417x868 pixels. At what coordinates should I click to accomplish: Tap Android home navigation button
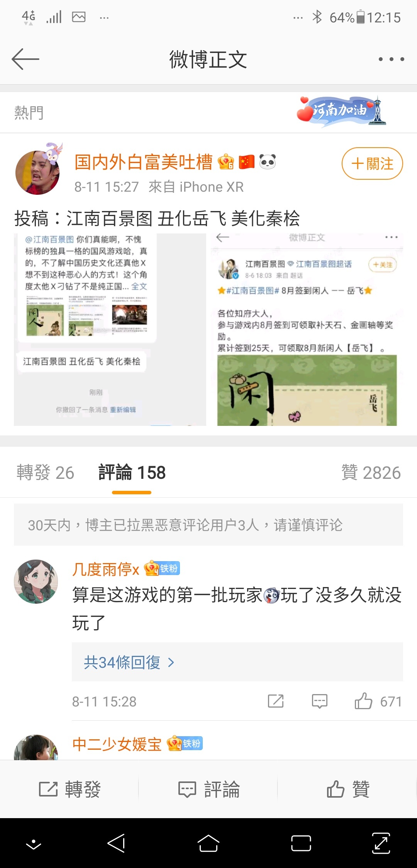208,843
